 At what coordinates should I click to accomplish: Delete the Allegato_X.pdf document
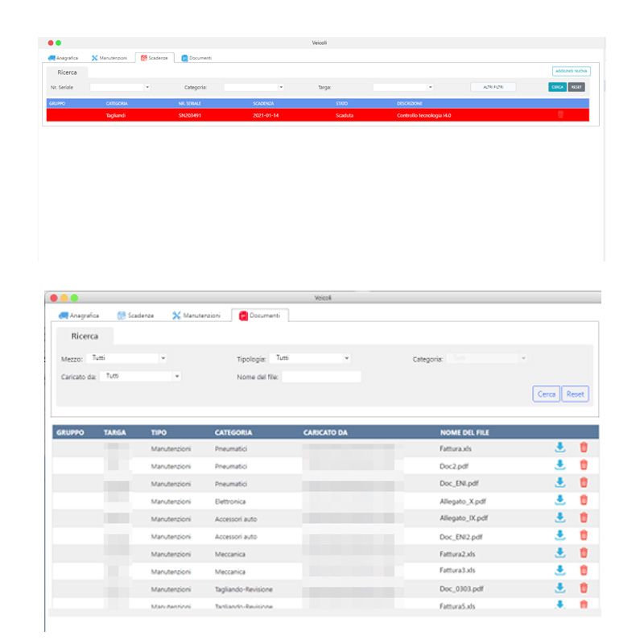[x=584, y=500]
